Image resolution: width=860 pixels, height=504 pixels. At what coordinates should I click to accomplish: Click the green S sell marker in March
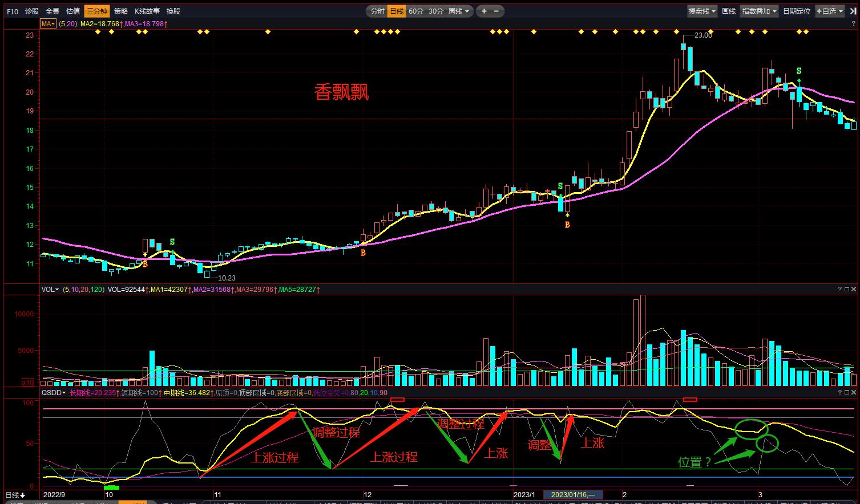(798, 71)
